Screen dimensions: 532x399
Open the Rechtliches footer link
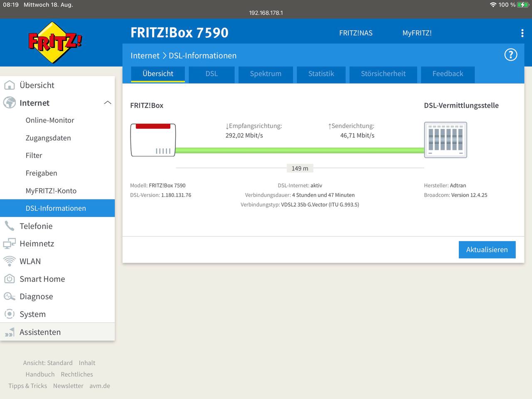click(77, 374)
